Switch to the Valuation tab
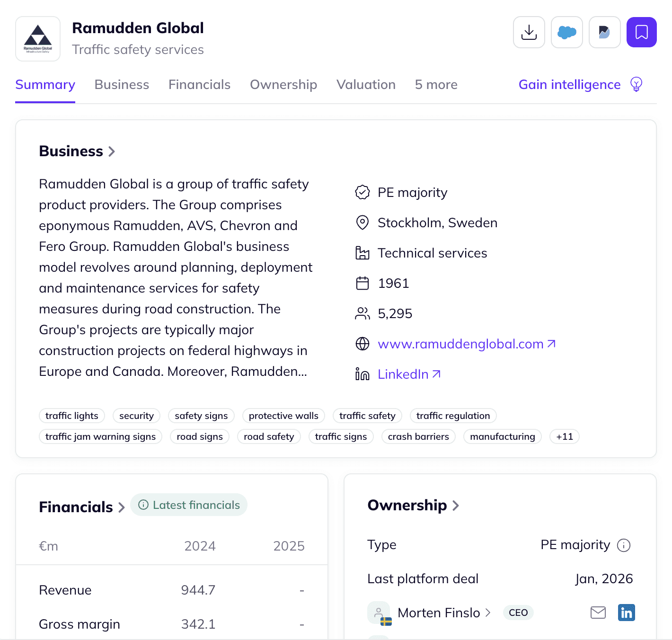The height and width of the screenshot is (640, 672). 366,84
